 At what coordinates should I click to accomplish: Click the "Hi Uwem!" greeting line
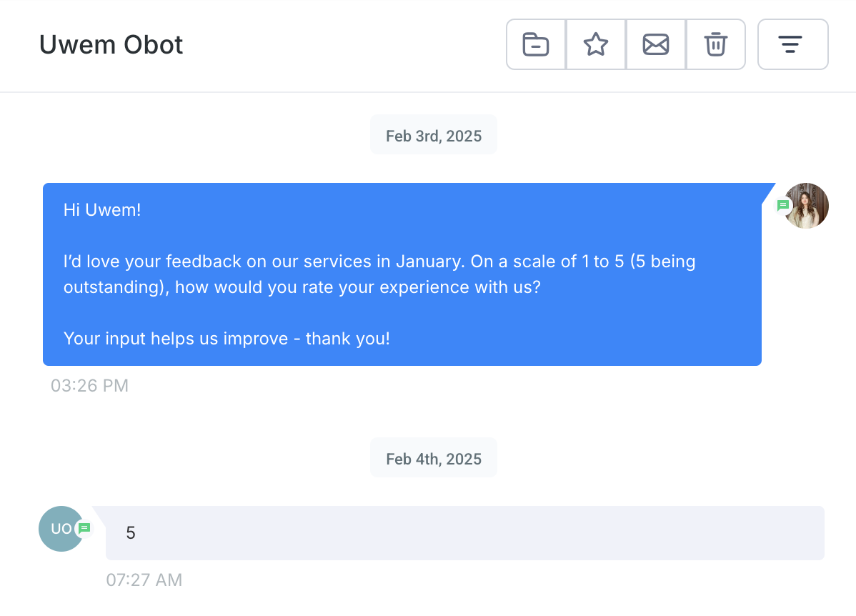[102, 210]
